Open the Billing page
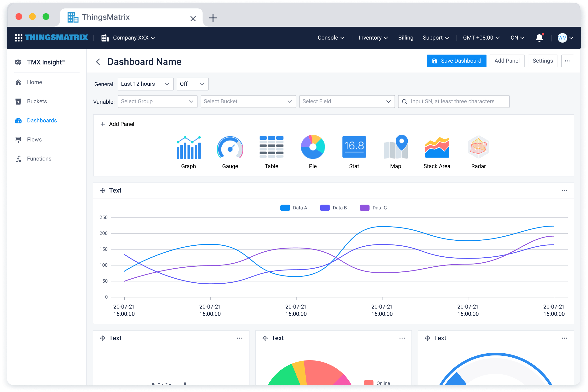This screenshot has height=392, width=588. tap(406, 38)
